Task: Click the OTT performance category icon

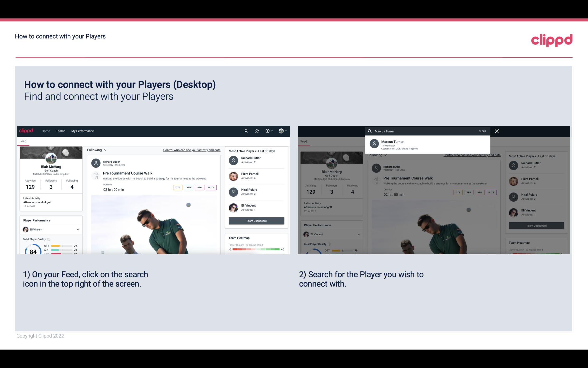Action: click(177, 187)
